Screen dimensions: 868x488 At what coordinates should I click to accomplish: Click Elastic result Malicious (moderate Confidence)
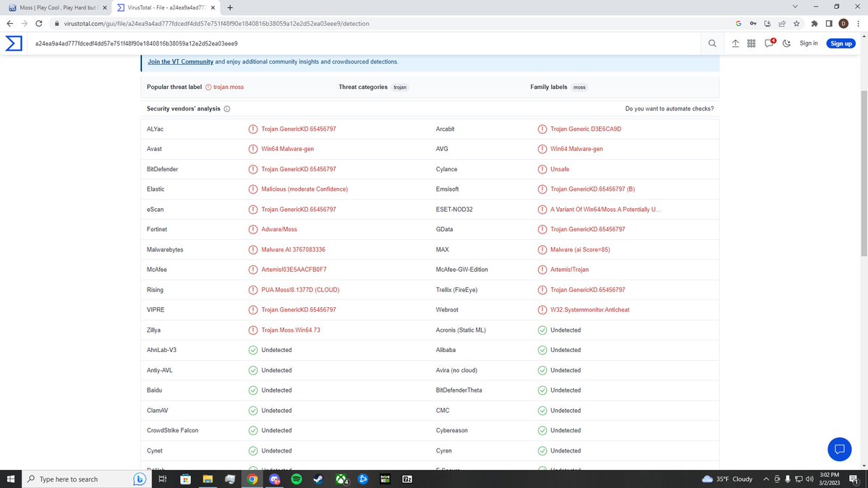pyautogui.click(x=305, y=189)
